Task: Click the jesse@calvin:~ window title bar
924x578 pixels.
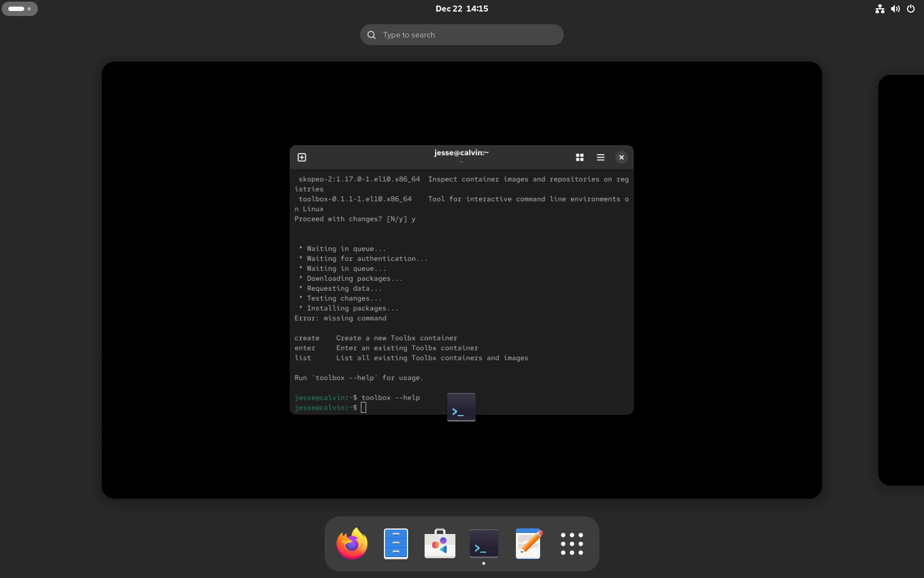Action: [461, 153]
